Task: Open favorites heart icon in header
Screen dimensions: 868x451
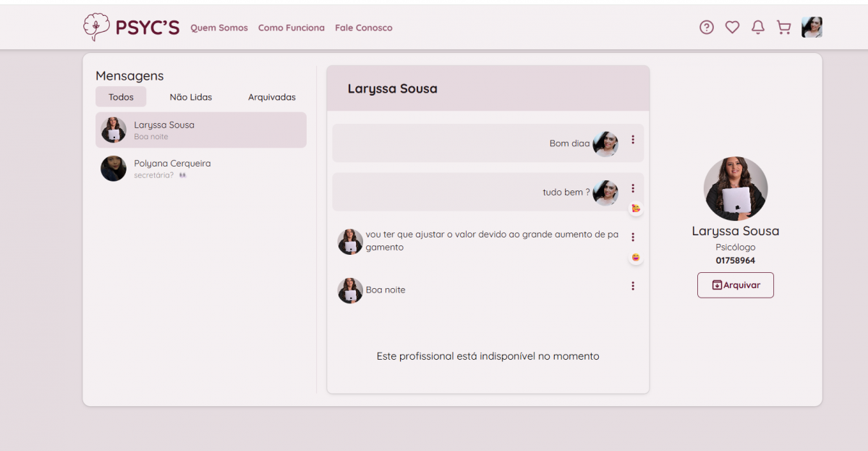Action: point(732,28)
